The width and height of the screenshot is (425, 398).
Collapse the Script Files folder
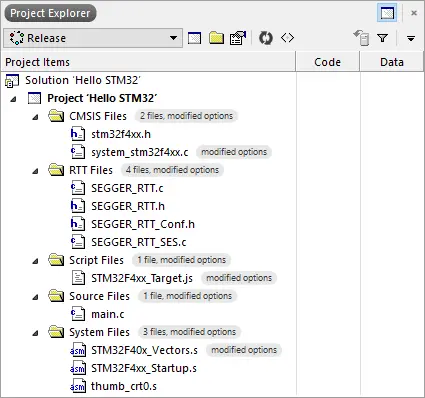(35, 261)
